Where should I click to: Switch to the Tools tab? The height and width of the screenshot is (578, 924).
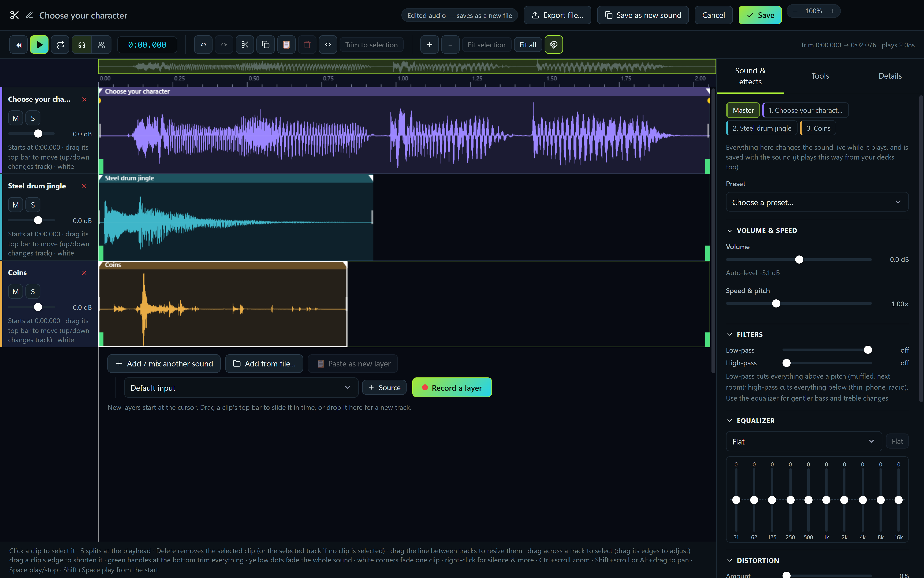(820, 76)
